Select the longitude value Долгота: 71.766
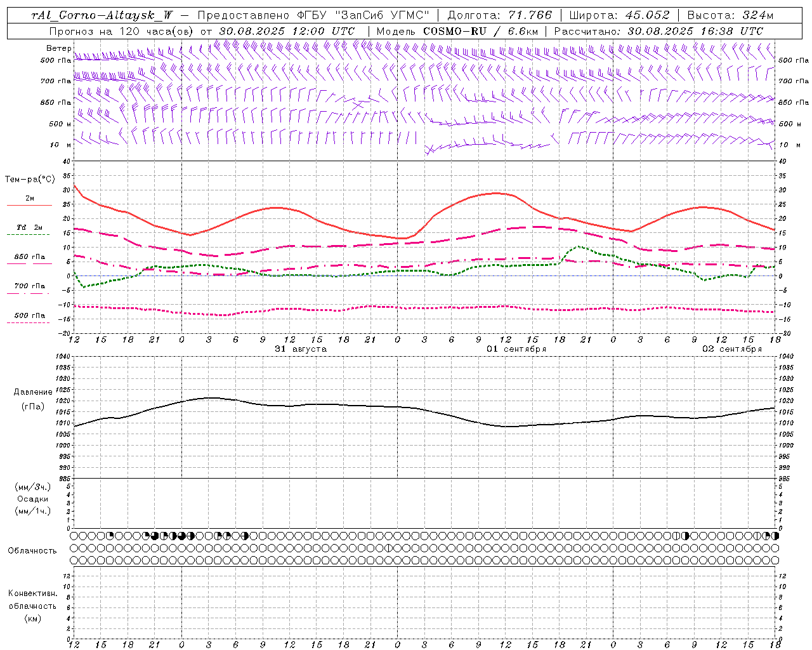This screenshot has height=650, width=812. click(500, 15)
